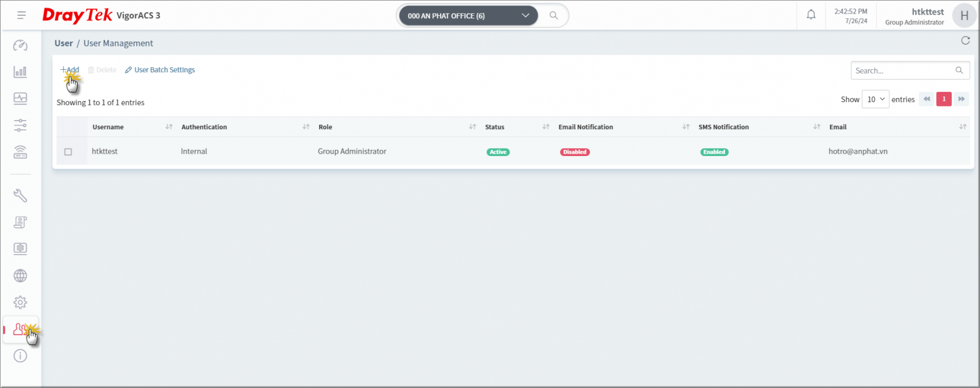Click the htkttest username cell
980x388 pixels.
pyautogui.click(x=105, y=151)
